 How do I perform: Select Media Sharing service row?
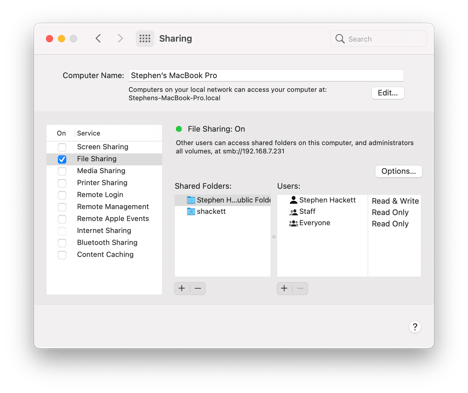point(104,171)
